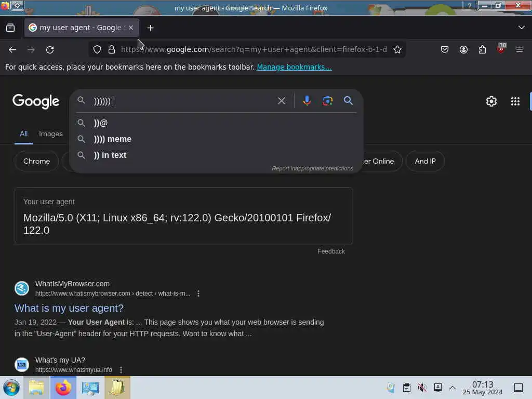The width and height of the screenshot is (532, 399).
Task: Open the Google apps grid
Action: pyautogui.click(x=515, y=101)
